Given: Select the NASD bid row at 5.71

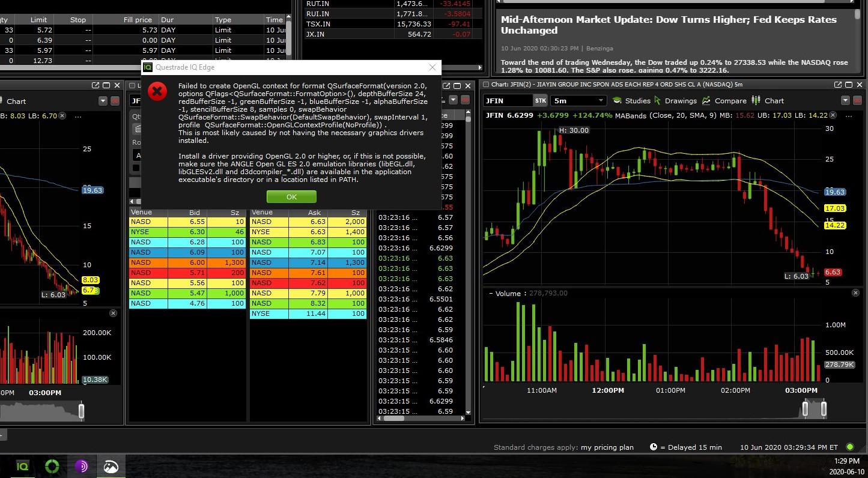Looking at the screenshot, I should click(188, 273).
